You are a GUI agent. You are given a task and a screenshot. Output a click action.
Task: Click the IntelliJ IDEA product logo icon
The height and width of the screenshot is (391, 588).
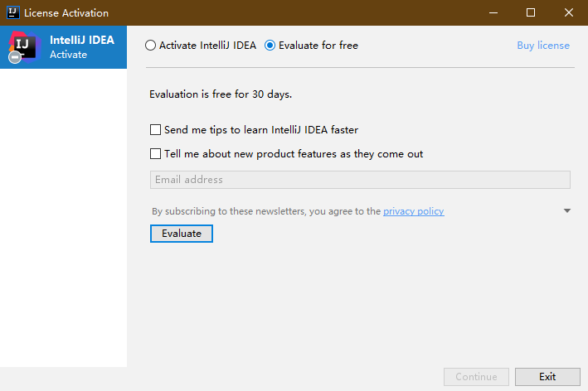(24, 47)
